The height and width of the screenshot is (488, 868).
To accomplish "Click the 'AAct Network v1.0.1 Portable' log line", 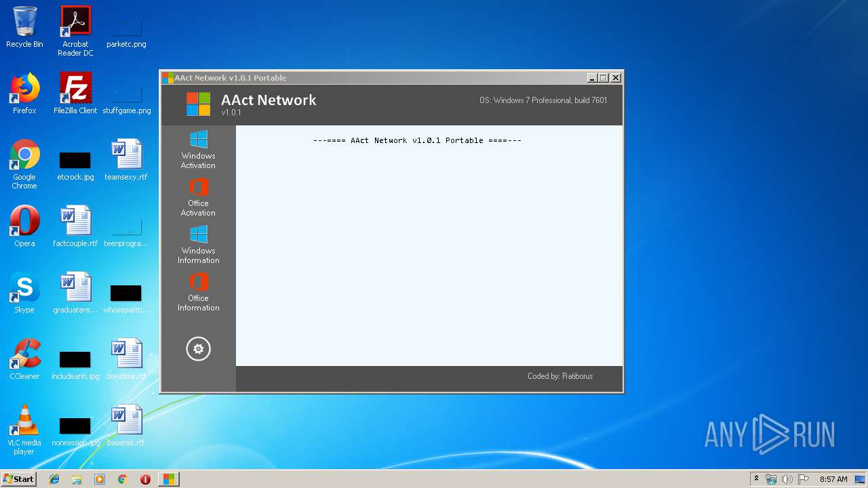I will click(417, 140).
